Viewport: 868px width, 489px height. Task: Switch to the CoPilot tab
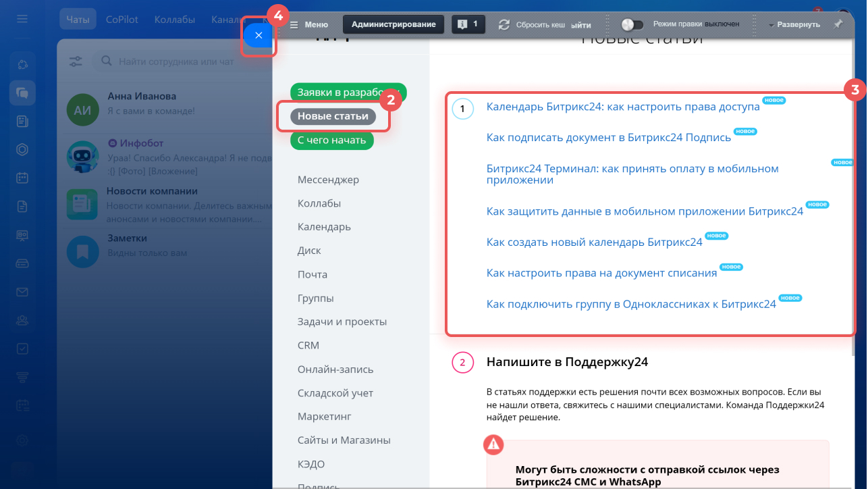click(122, 20)
